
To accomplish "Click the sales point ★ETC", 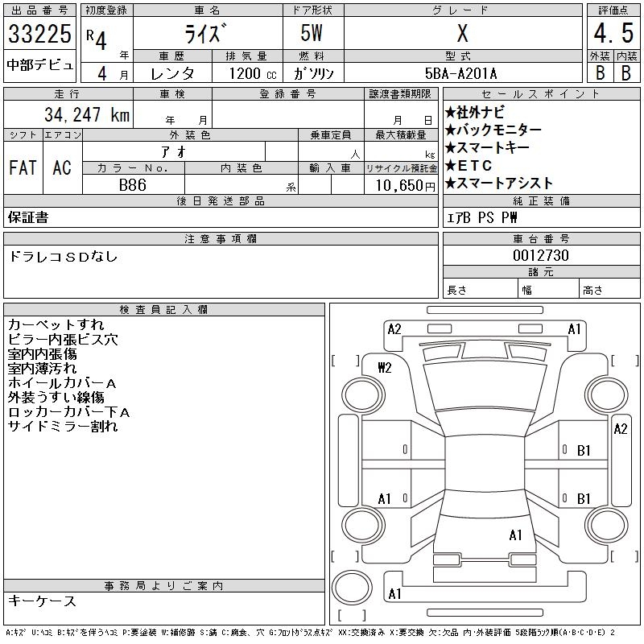I will pos(469,166).
